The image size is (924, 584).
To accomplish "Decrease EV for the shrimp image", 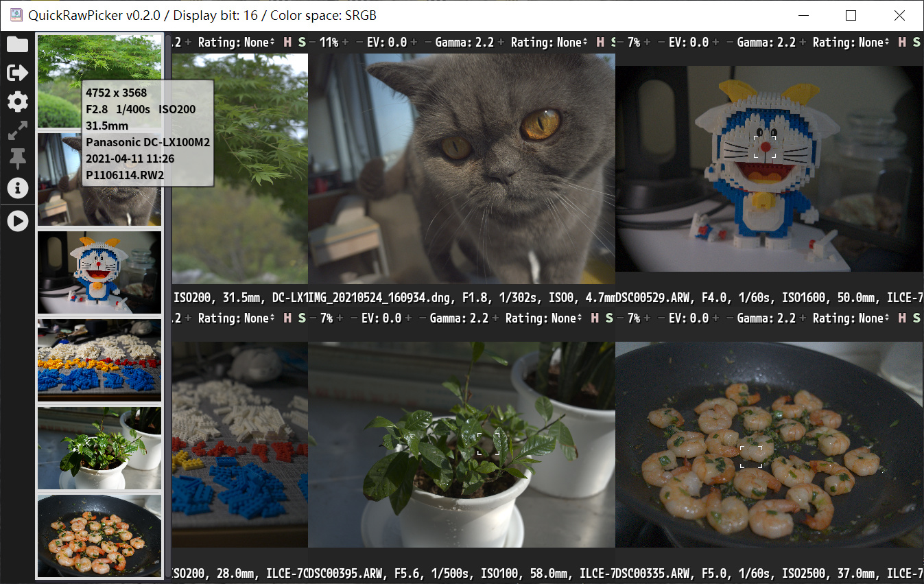I will (x=661, y=318).
